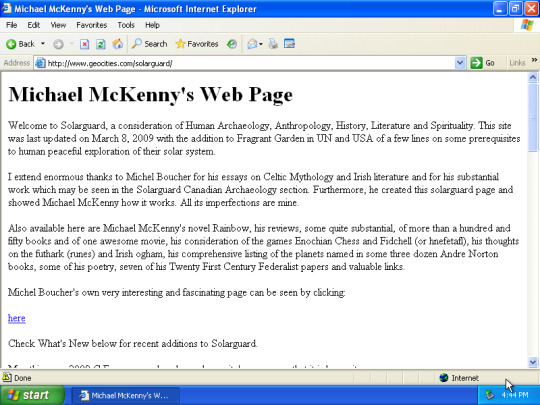The image size is (540, 405).
Task: Expand the Links toolbar chevron
Action: [534, 61]
